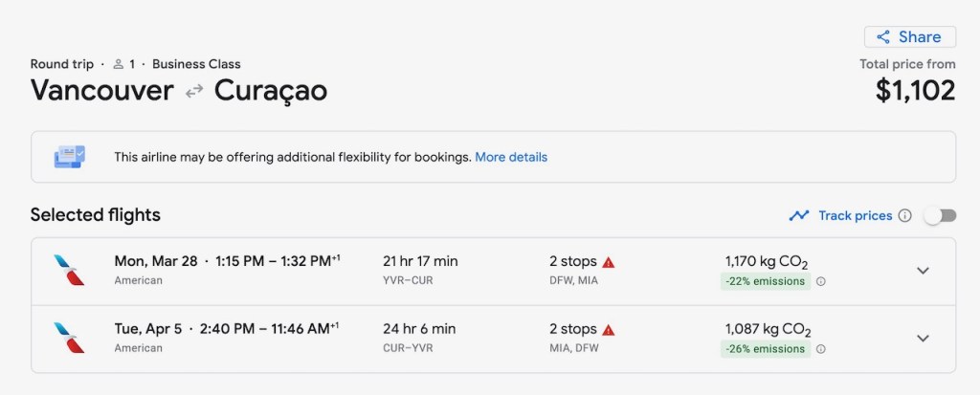Click the Track prices trend icon
Screen dimensions: 980x395
click(798, 216)
